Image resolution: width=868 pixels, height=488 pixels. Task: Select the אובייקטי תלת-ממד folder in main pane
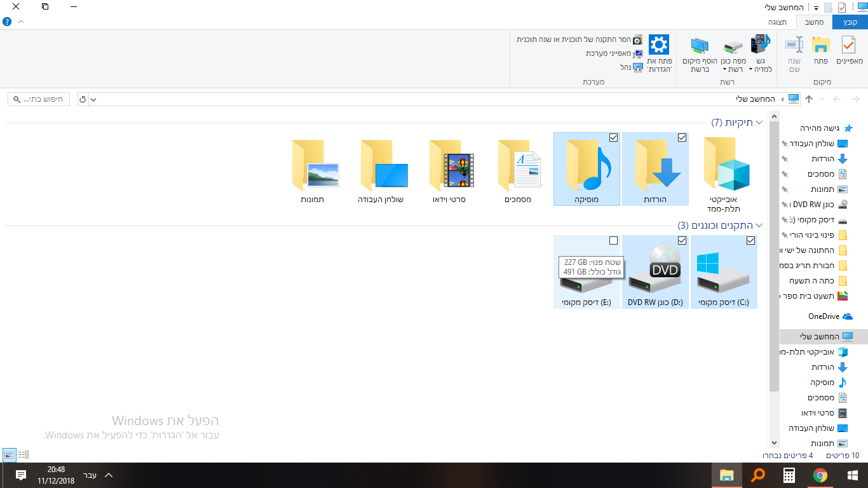pyautogui.click(x=724, y=175)
